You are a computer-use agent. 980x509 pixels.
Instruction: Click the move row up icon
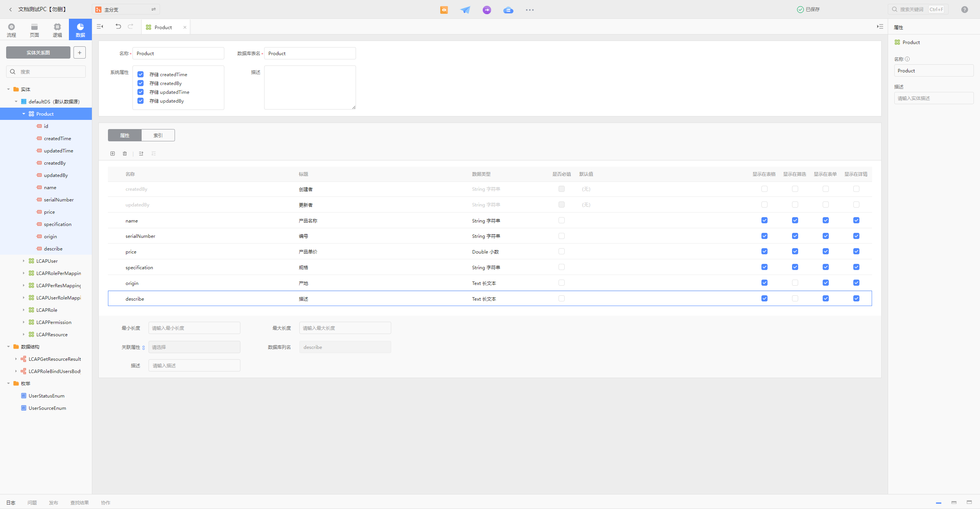(x=141, y=154)
